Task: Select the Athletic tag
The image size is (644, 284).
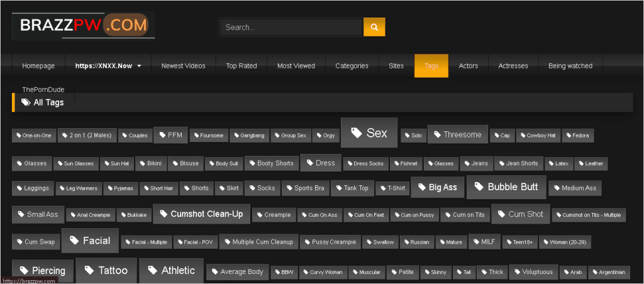Action: tap(171, 270)
